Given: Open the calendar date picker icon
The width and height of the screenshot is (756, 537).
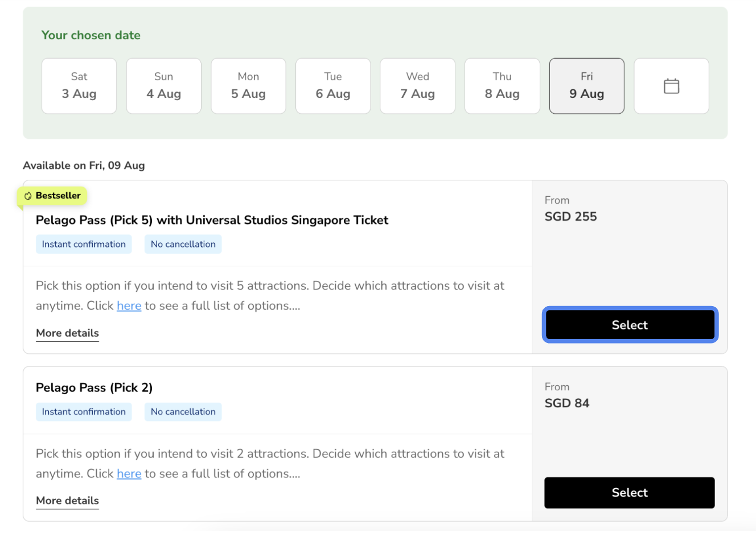Looking at the screenshot, I should pos(671,86).
